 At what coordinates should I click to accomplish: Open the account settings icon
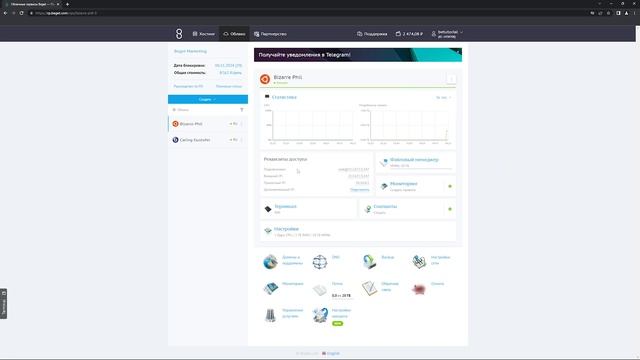(320, 315)
